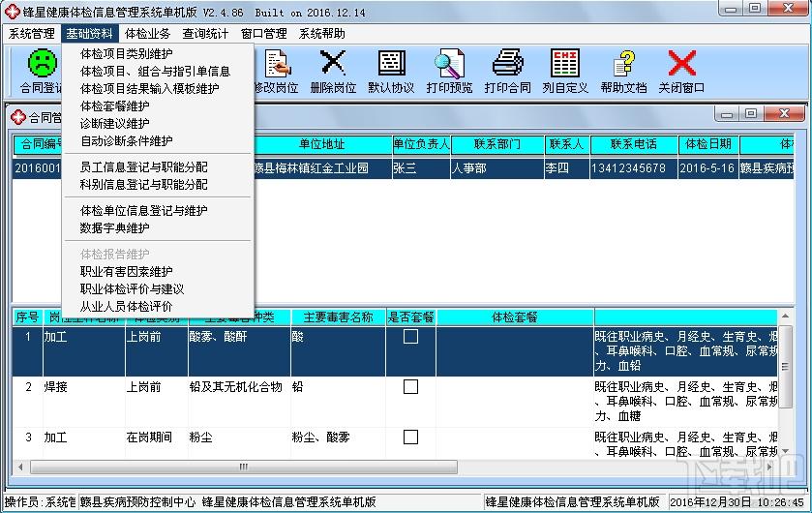This screenshot has width=812, height=513.
Task: Open the 体检业务 menu
Action: [147, 34]
